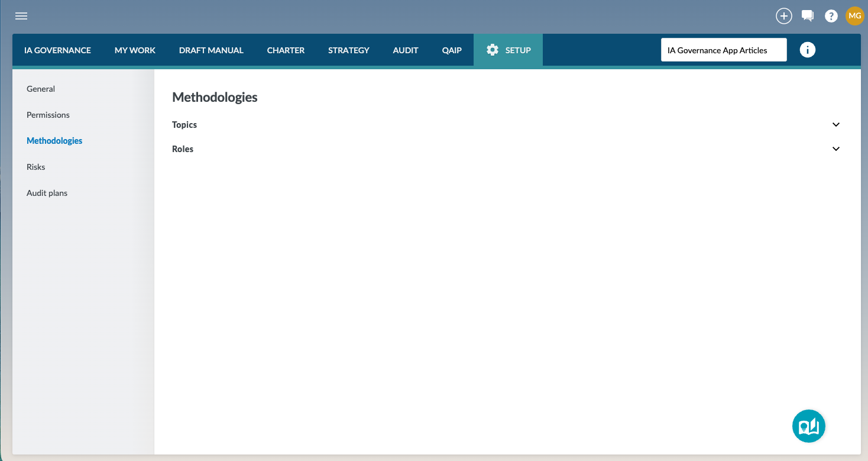The height and width of the screenshot is (461, 868).
Task: Click the Topics section heading
Action: pyautogui.click(x=184, y=125)
